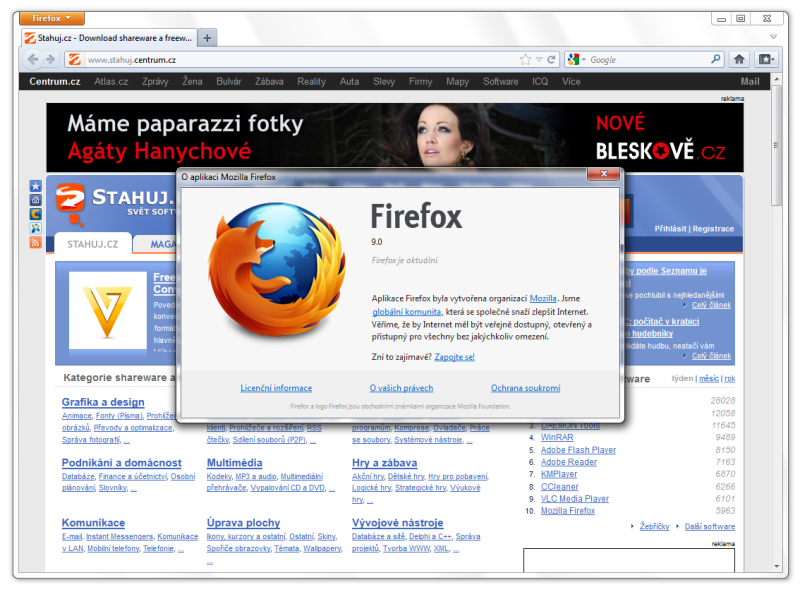Viewport: 800px width, 592px height.
Task: Go to home page with house icon
Action: [x=739, y=59]
